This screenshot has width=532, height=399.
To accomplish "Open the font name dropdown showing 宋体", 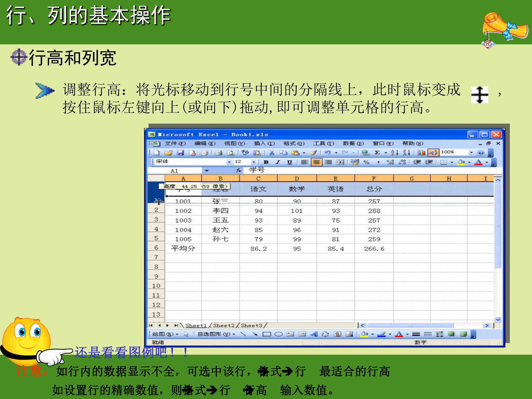I will coord(229,162).
